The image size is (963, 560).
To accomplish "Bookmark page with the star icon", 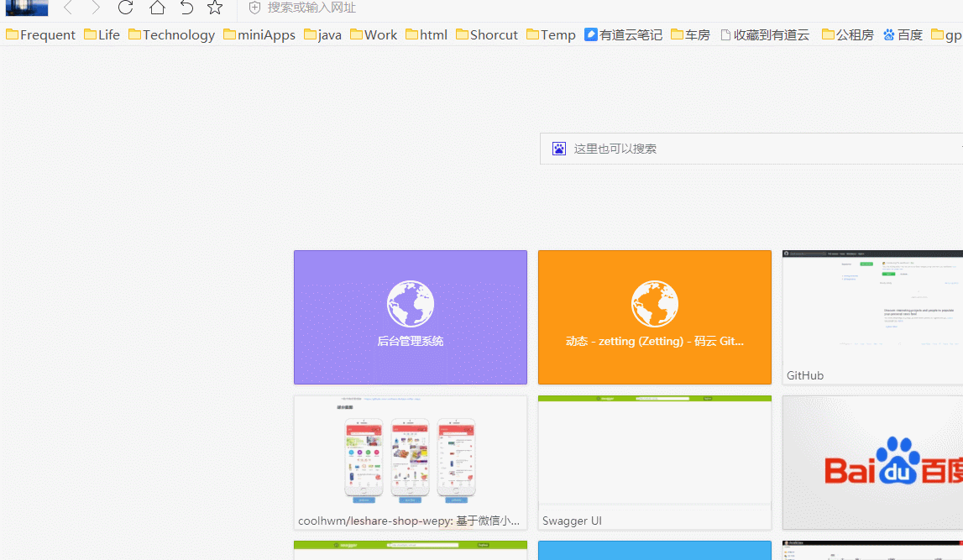I will point(215,8).
